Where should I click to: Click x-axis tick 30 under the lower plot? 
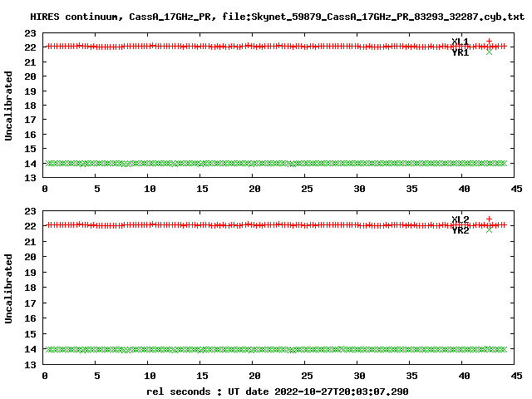point(359,376)
